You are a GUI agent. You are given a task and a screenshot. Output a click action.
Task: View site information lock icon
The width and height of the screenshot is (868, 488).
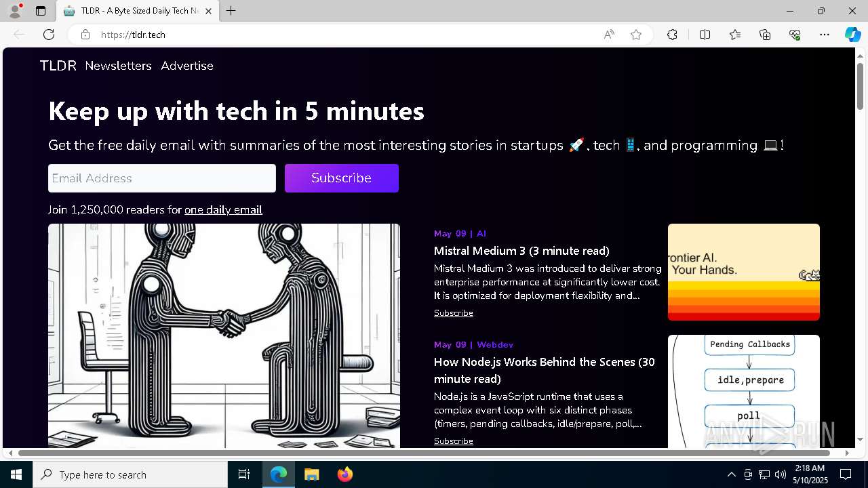tap(85, 35)
